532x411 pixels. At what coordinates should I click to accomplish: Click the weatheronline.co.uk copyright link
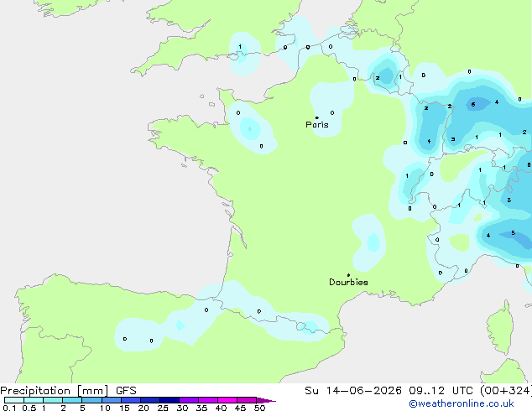tap(461, 403)
